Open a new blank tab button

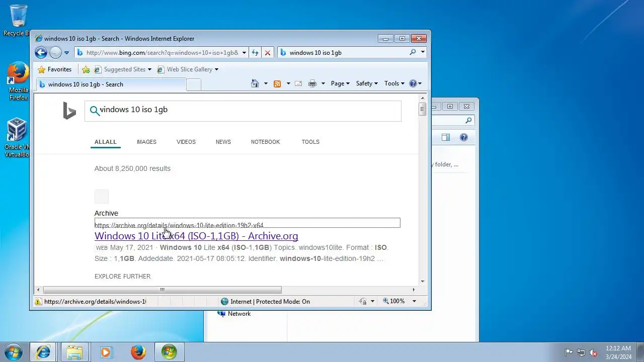click(x=194, y=84)
